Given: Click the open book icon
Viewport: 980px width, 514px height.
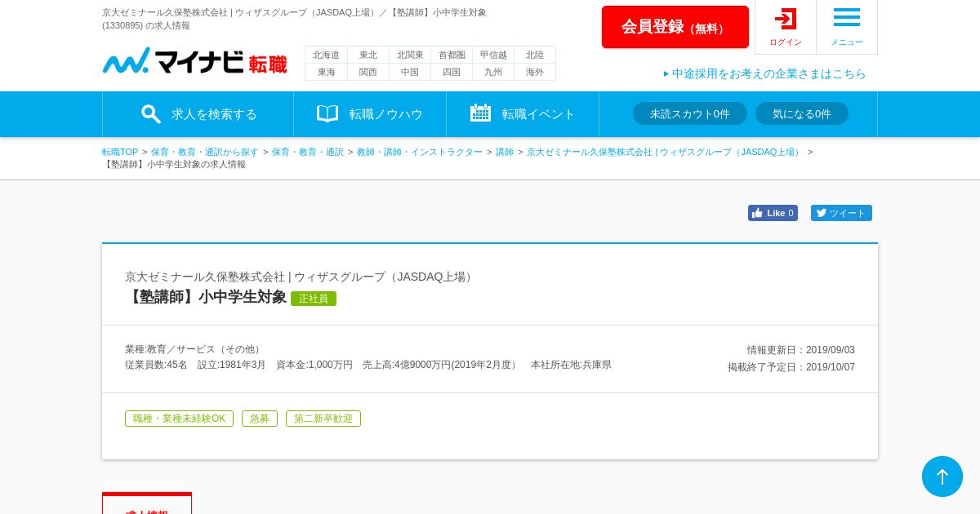Looking at the screenshot, I should [x=327, y=113].
